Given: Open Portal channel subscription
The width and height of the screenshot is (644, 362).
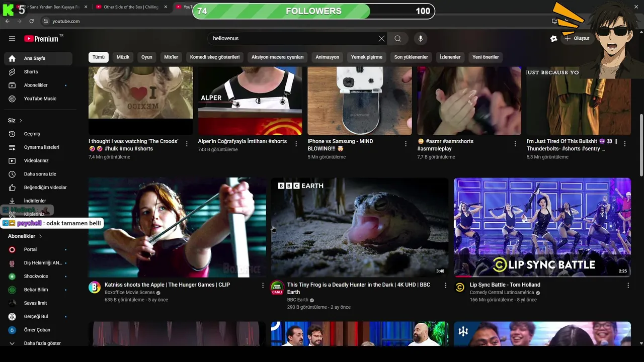Looking at the screenshot, I should point(38,249).
